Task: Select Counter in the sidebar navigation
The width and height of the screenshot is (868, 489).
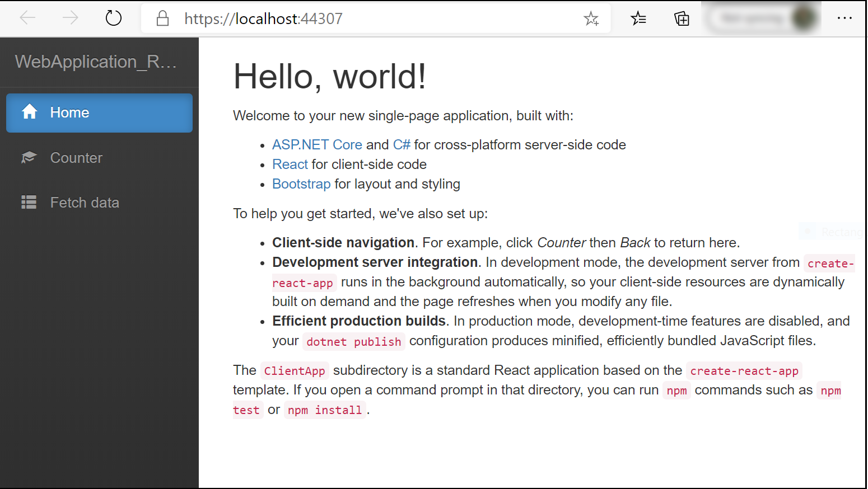Action: [76, 157]
